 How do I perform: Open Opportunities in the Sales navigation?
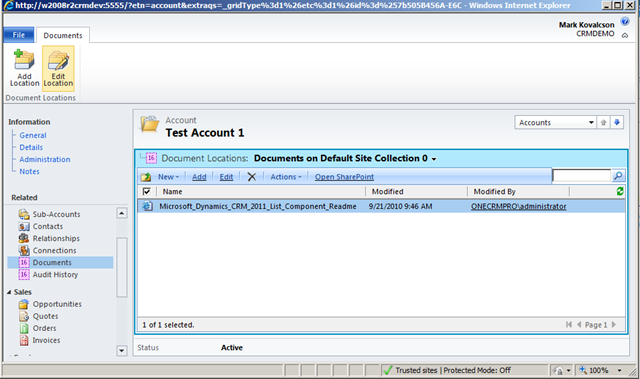pos(57,304)
